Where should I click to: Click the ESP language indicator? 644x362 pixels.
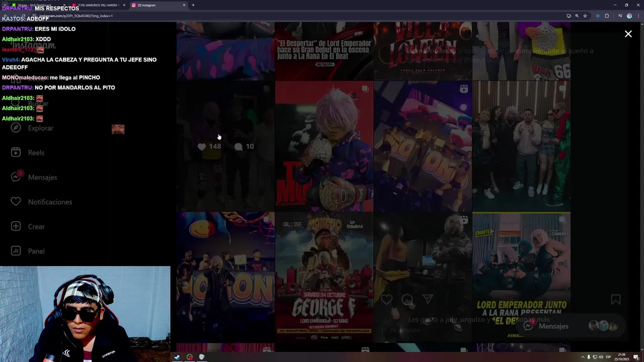click(608, 357)
